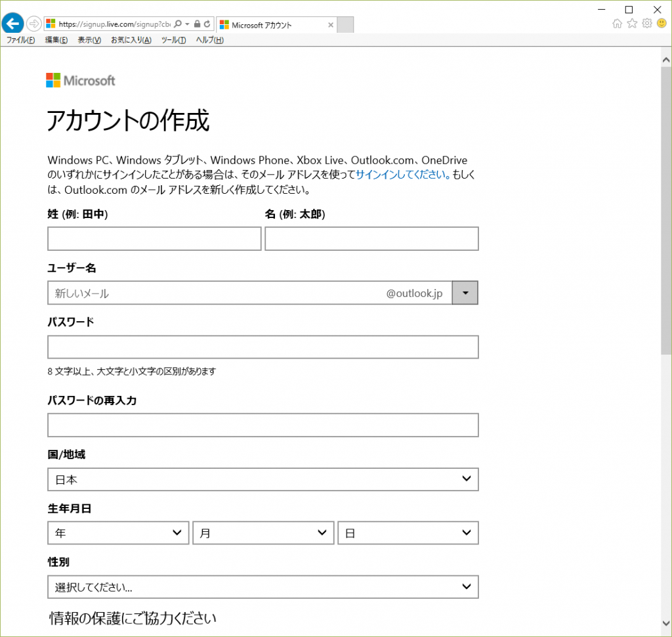Click the アカウントの作成 heading

(x=128, y=120)
